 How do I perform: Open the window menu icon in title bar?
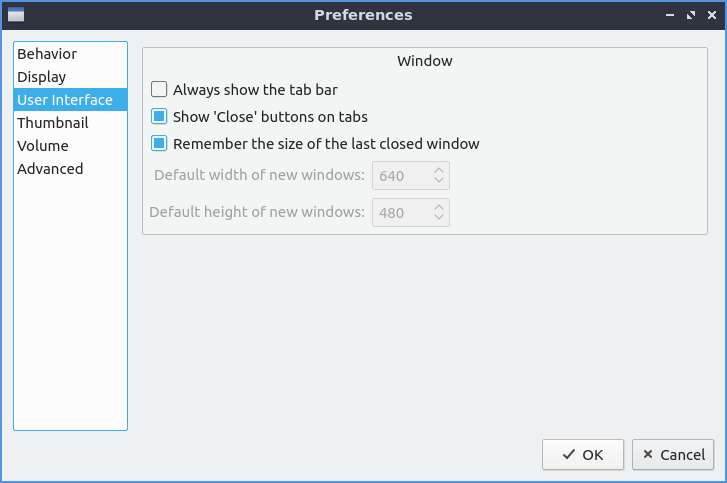click(x=15, y=15)
